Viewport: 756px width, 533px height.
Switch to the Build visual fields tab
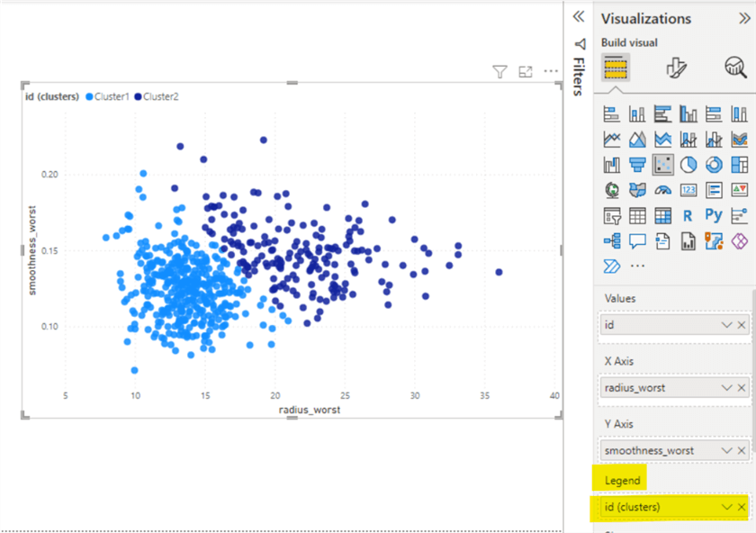[x=616, y=67]
